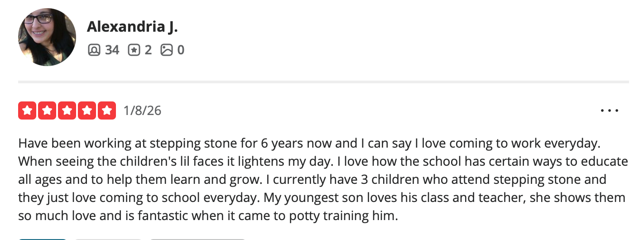Open the three-dot more options menu

(x=609, y=110)
